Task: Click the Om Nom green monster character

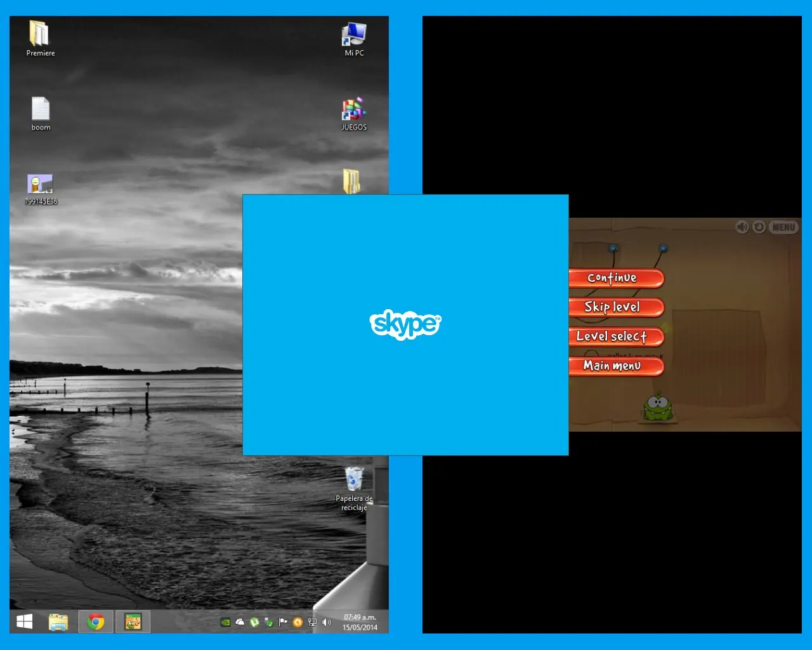Action: [x=657, y=407]
